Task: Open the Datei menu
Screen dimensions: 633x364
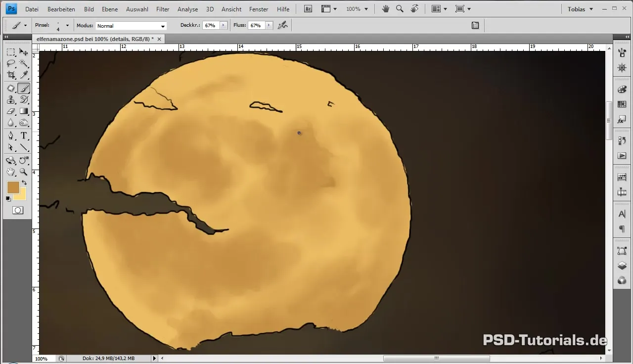Action: click(32, 9)
